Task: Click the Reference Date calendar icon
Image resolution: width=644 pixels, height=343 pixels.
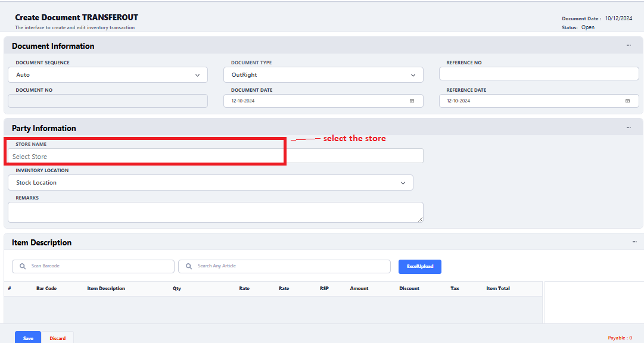Action: point(627,101)
